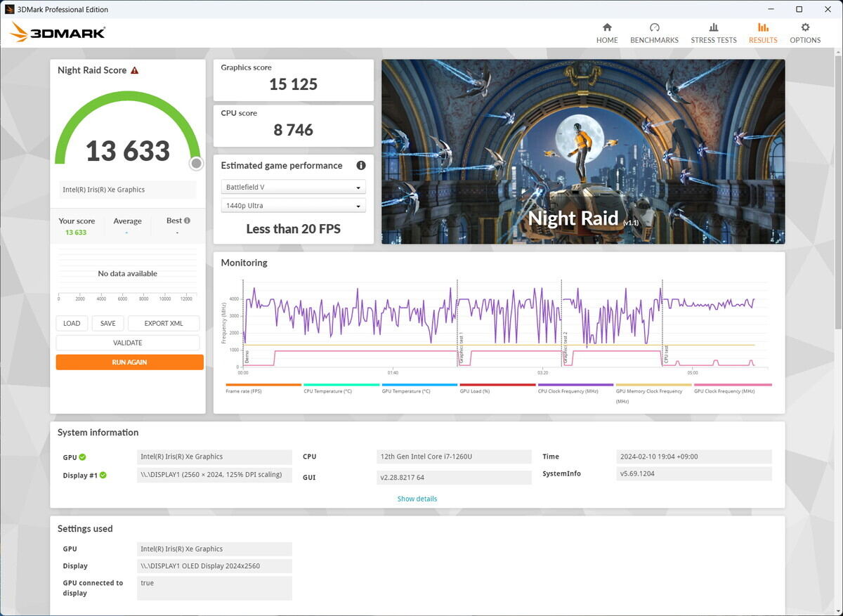Click the estimated game performance info icon
This screenshot has height=616, width=843.
361,166
